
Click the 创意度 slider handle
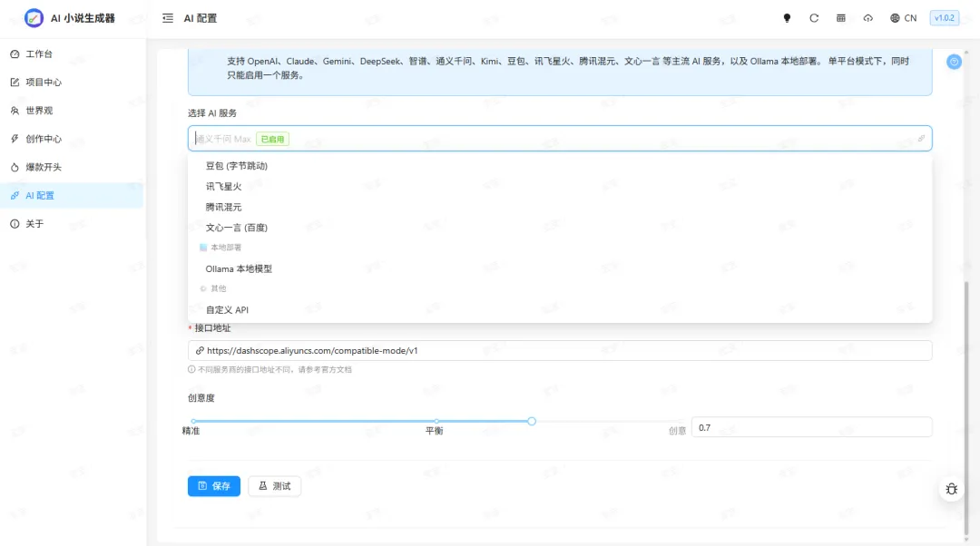(x=531, y=421)
